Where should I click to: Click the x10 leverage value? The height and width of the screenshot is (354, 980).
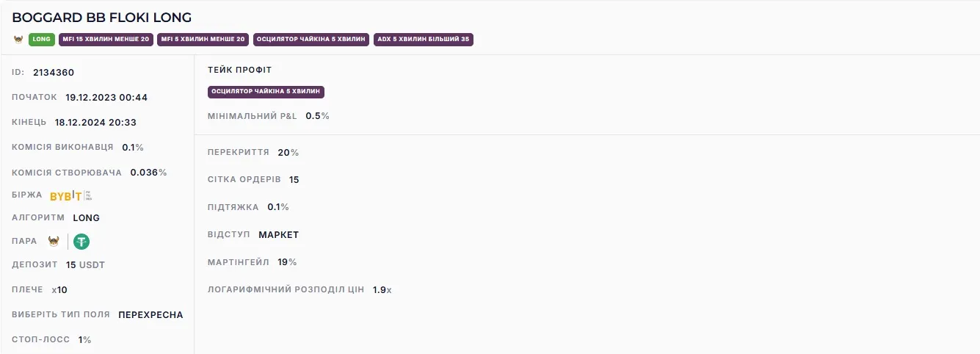tap(59, 290)
